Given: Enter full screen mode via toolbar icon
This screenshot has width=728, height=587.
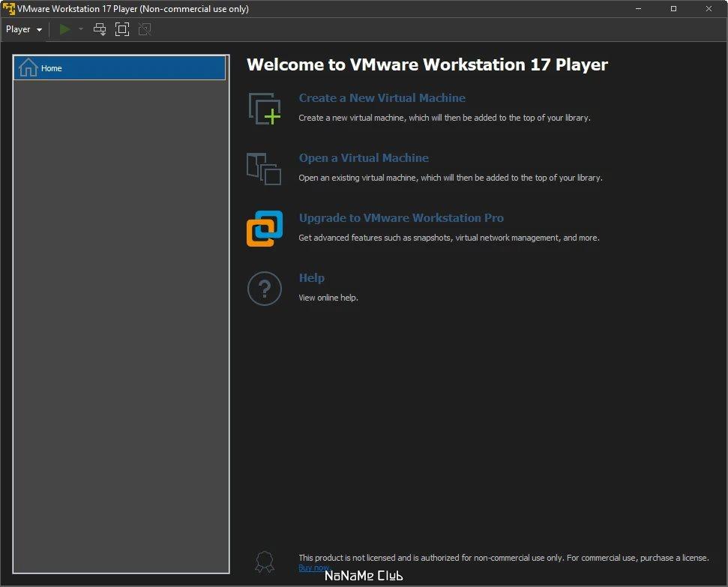Looking at the screenshot, I should click(122, 29).
